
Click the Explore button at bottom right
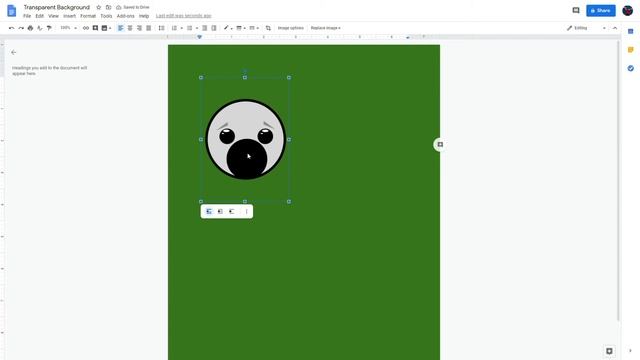609,351
